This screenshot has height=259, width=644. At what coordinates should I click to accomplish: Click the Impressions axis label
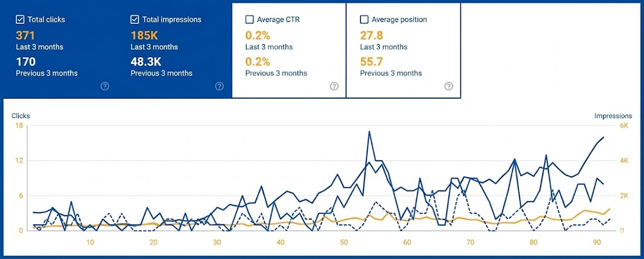pos(613,116)
